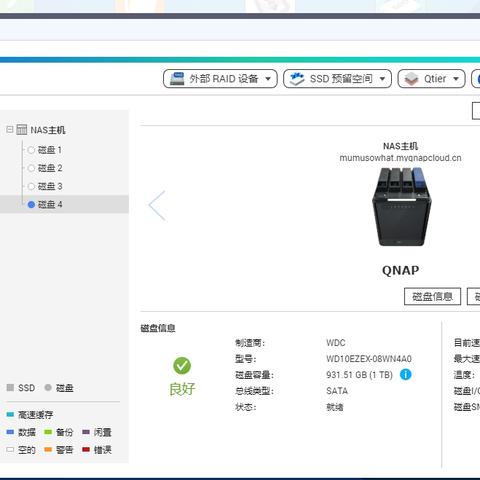Click the 磁盘 legend circle icon
480x480 pixels.
48,387
